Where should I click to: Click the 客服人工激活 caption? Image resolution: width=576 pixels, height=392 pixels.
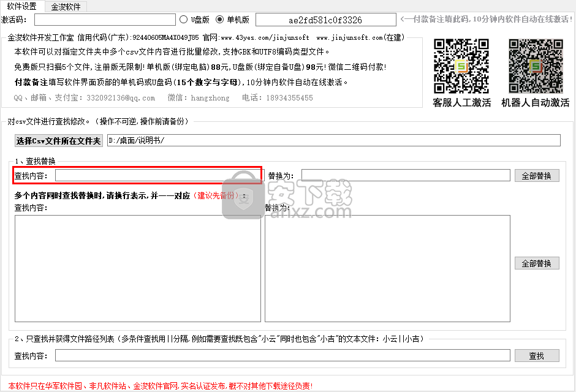(462, 103)
